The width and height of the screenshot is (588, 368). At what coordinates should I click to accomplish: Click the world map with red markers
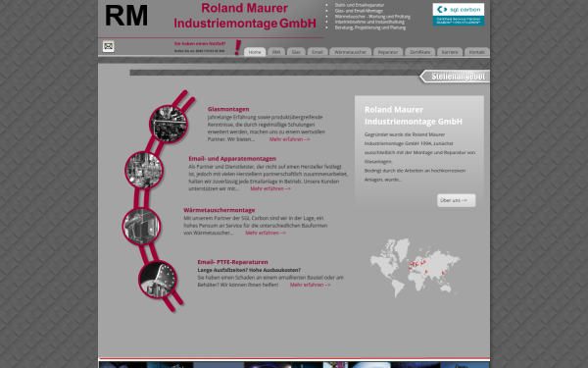(416, 267)
